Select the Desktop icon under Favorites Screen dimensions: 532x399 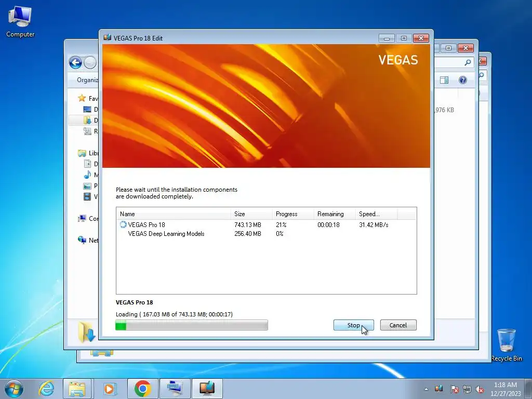pos(87,109)
